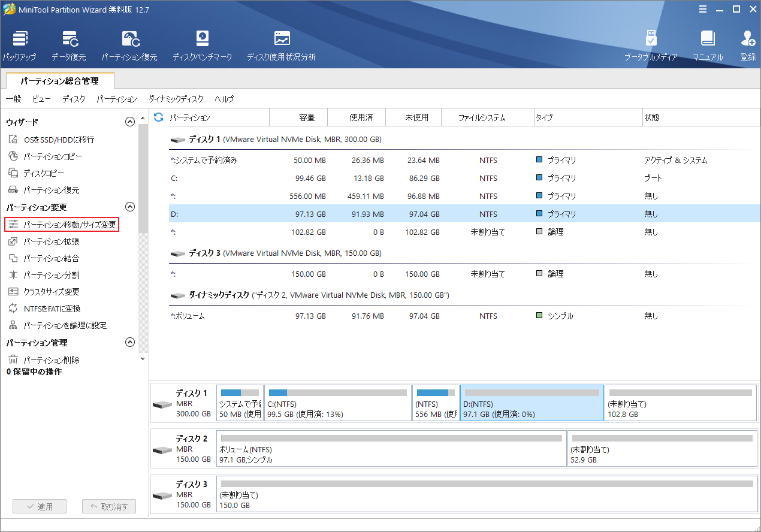Collapse the ウィザード section
The height and width of the screenshot is (532, 761).
[x=129, y=121]
